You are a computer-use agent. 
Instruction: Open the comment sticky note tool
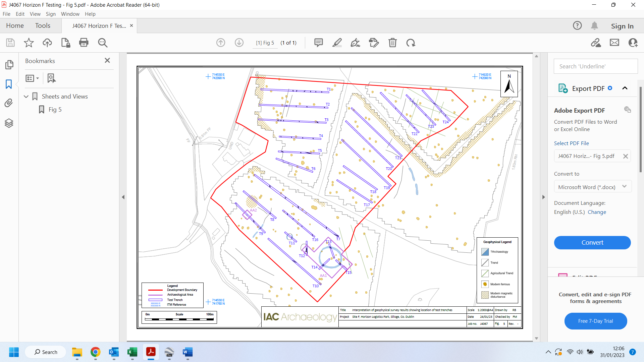pyautogui.click(x=318, y=43)
